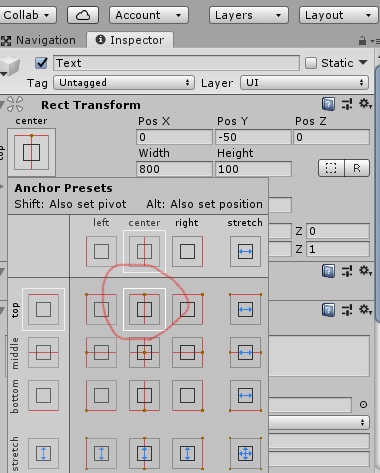The width and height of the screenshot is (380, 473).
Task: Select the middle row anchor preset in side column
Action: 43,352
